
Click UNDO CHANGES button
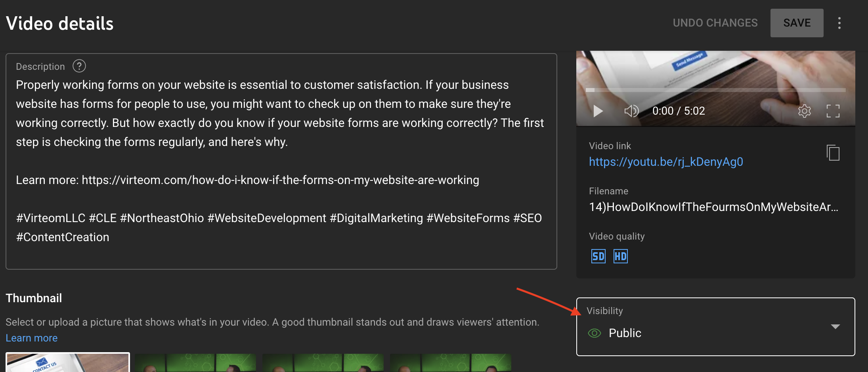pos(715,23)
